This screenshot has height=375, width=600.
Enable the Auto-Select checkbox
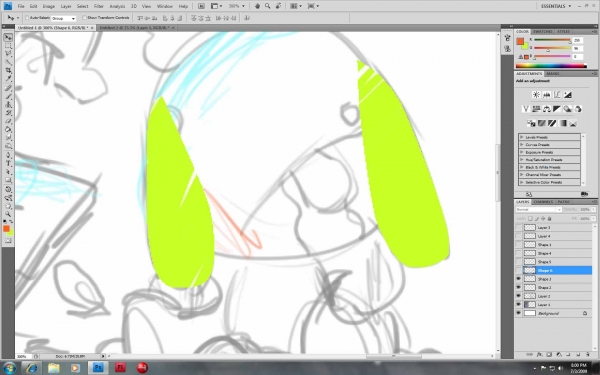[27, 18]
